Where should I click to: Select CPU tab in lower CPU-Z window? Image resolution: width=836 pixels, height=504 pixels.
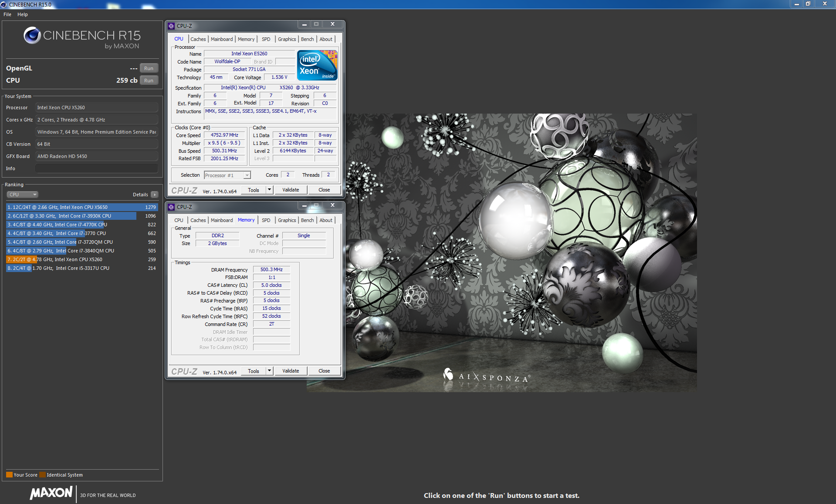coord(179,220)
